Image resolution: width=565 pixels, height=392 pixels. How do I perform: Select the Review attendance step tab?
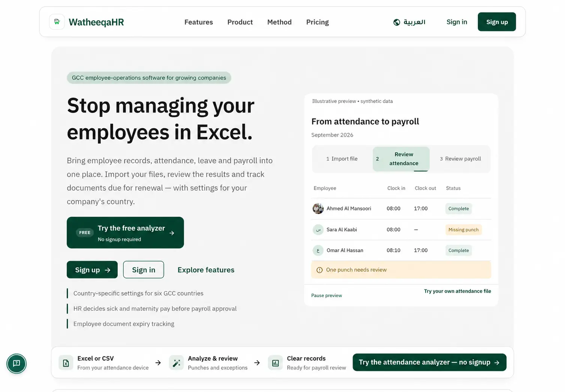pyautogui.click(x=401, y=159)
